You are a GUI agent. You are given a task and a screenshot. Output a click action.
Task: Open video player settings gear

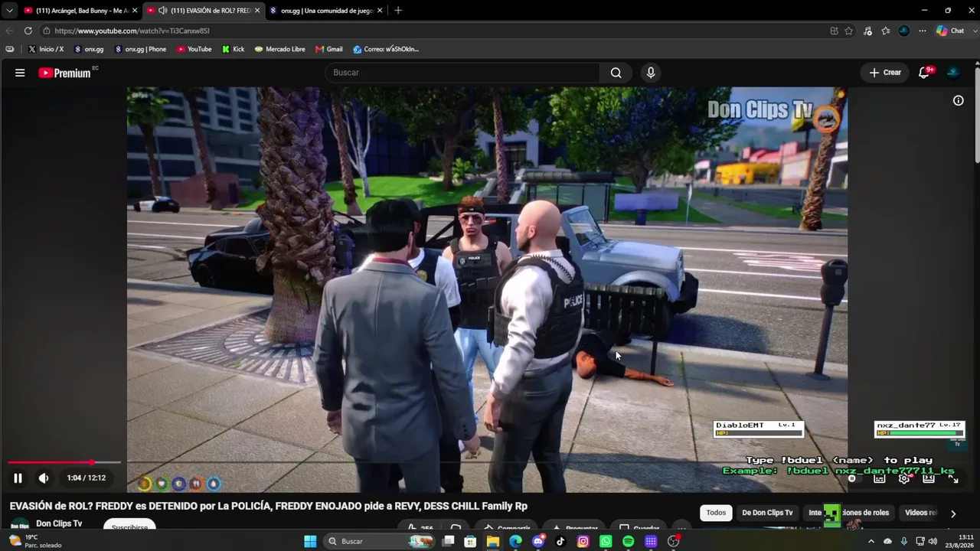click(904, 479)
